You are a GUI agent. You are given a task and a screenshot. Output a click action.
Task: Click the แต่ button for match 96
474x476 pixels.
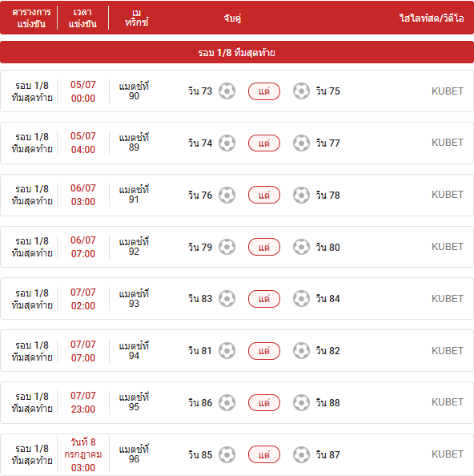pos(264,454)
